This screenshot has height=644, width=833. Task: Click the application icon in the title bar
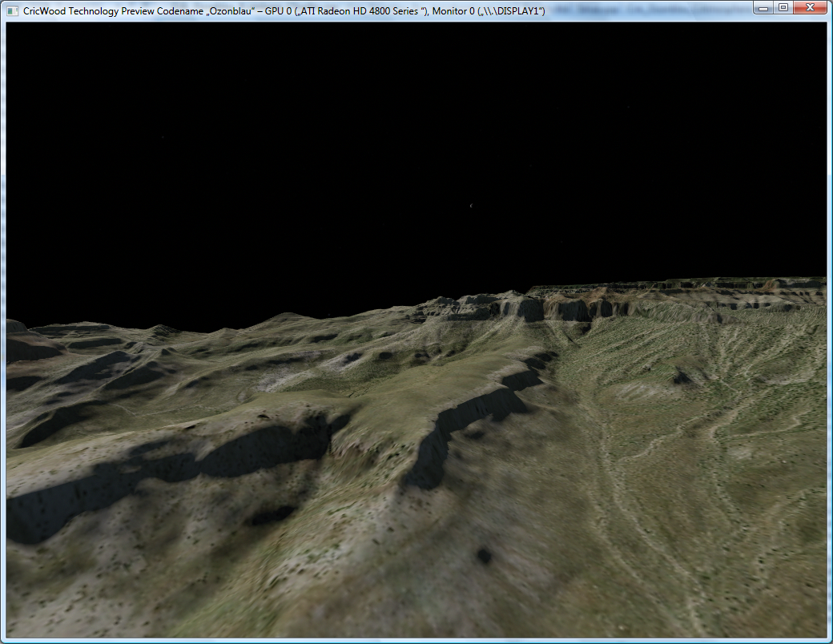(x=12, y=7)
